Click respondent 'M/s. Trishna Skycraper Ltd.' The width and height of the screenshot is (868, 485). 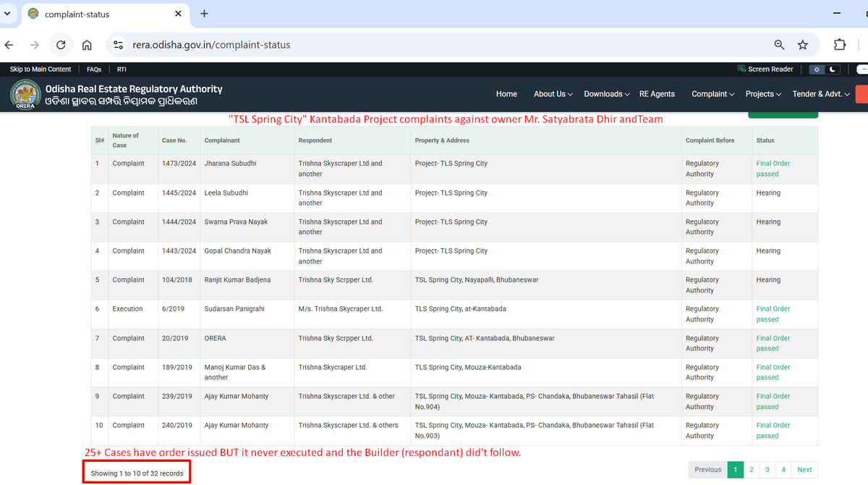click(x=341, y=308)
